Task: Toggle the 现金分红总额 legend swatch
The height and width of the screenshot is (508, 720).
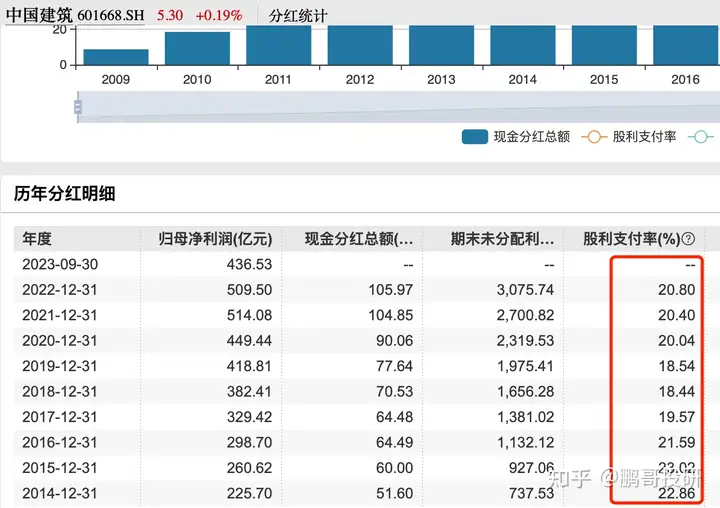Action: point(475,137)
